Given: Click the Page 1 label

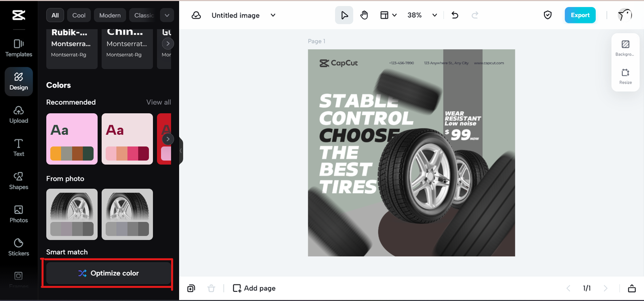Looking at the screenshot, I should pyautogui.click(x=316, y=41).
